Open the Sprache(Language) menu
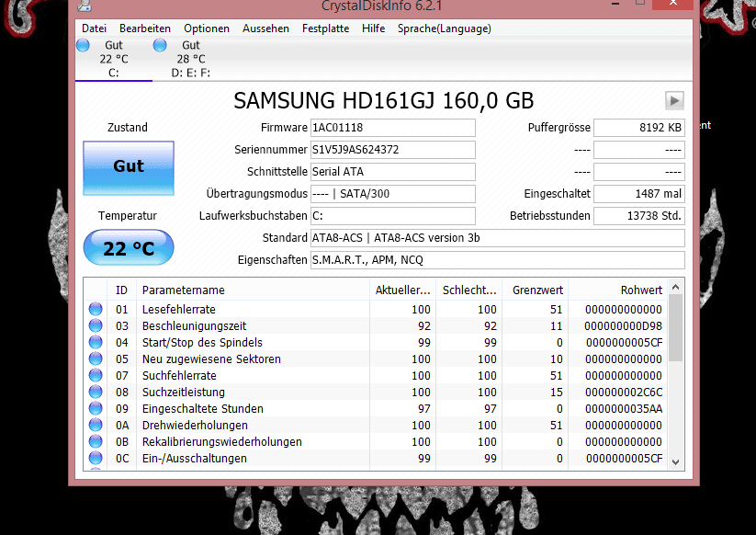This screenshot has height=535, width=756. (444, 28)
